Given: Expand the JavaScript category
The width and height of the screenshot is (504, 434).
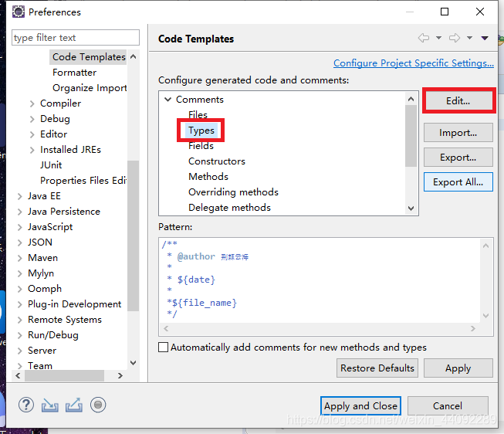Looking at the screenshot, I should [x=19, y=227].
